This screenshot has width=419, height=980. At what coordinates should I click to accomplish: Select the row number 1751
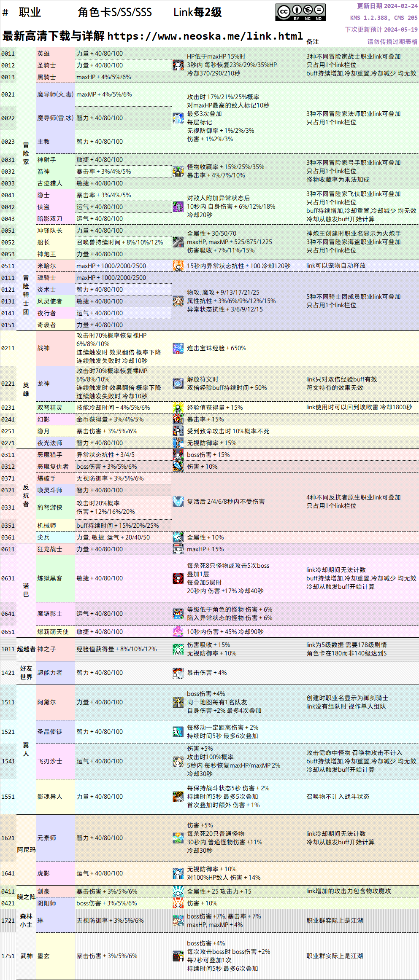(8, 956)
